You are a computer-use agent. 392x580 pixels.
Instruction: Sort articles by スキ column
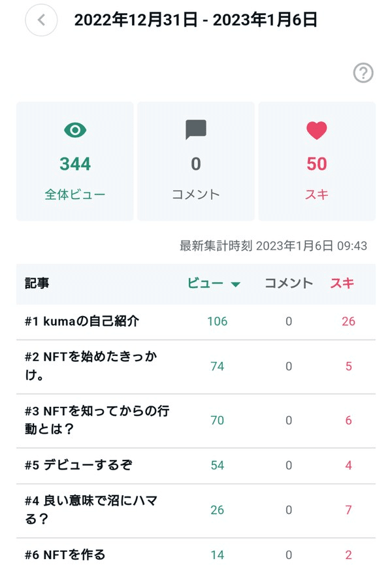[342, 283]
